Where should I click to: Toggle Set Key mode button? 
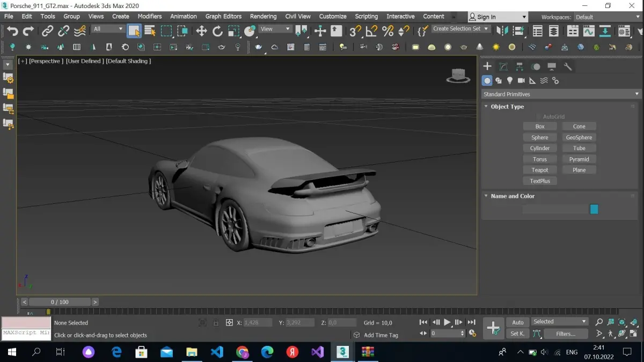click(518, 334)
